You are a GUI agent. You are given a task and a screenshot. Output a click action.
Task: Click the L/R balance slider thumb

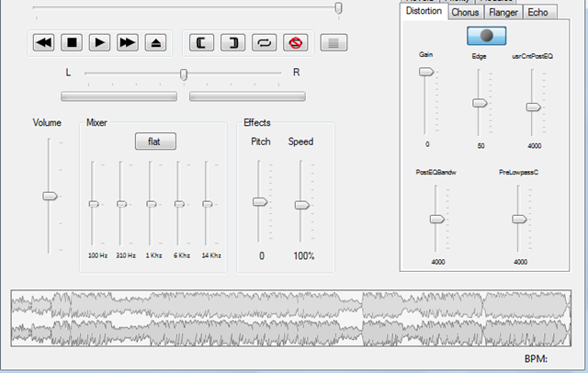[x=184, y=74]
